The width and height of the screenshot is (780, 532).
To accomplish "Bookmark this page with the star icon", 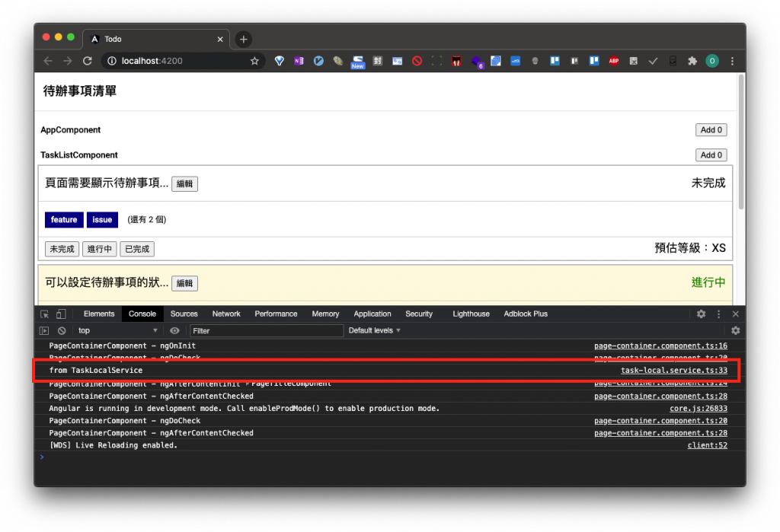I will click(x=254, y=61).
